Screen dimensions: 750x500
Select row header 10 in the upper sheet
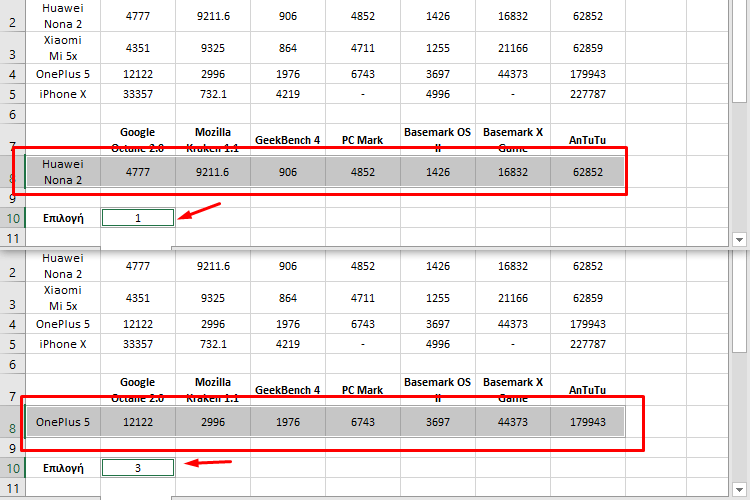click(x=12, y=218)
